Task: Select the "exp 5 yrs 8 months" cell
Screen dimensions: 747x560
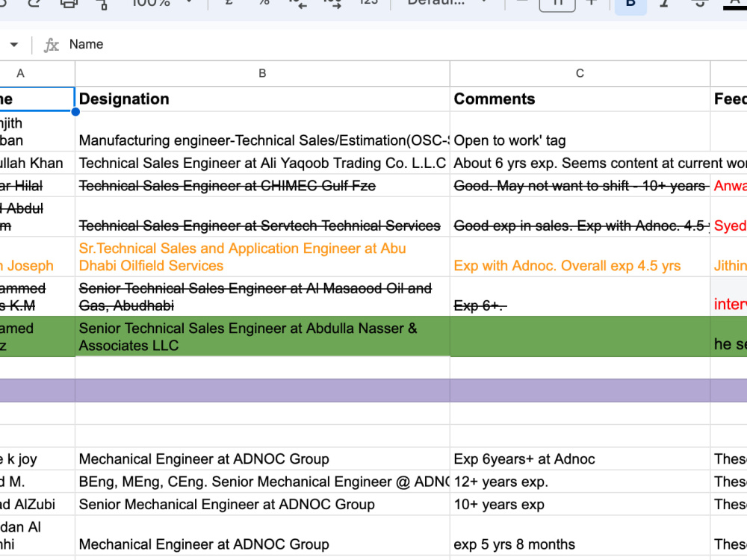Action: coord(580,535)
